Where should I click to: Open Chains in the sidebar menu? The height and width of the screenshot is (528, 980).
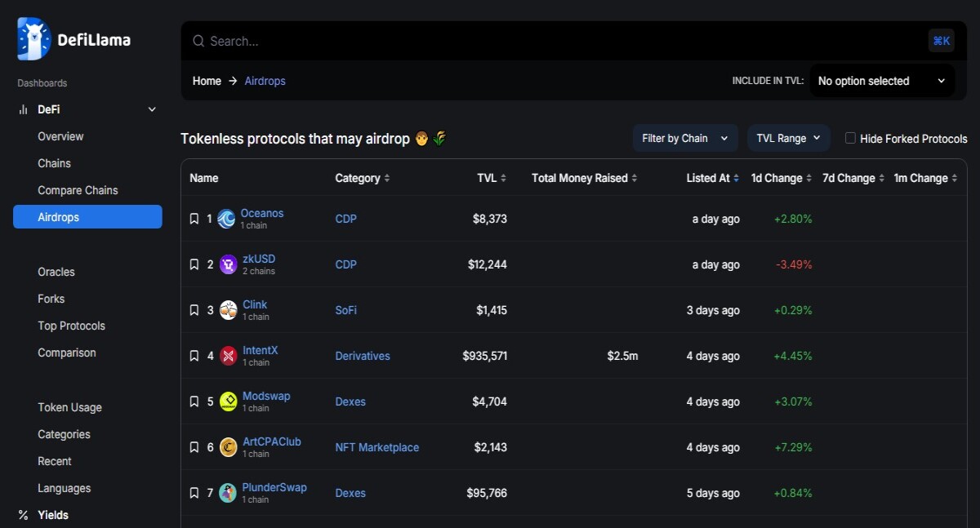click(54, 163)
